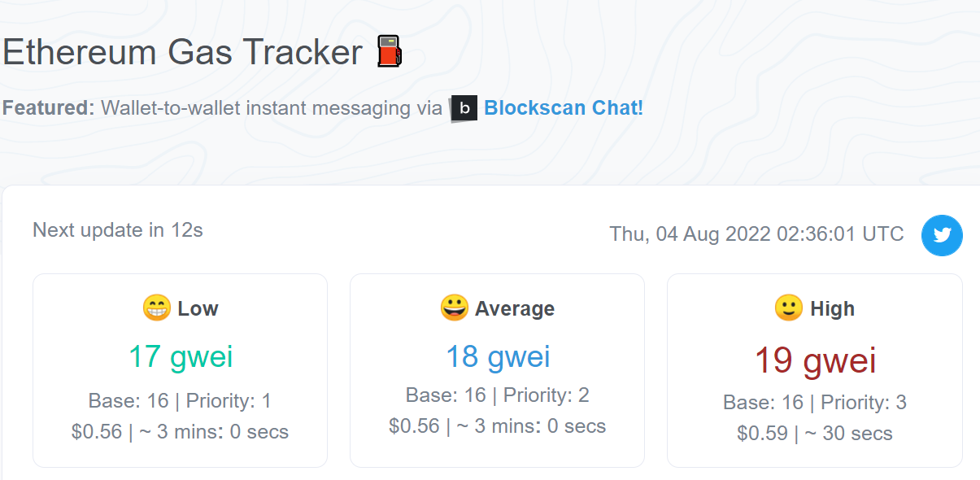Open the Blockscan Chat! link
980x480 pixels.
click(564, 107)
